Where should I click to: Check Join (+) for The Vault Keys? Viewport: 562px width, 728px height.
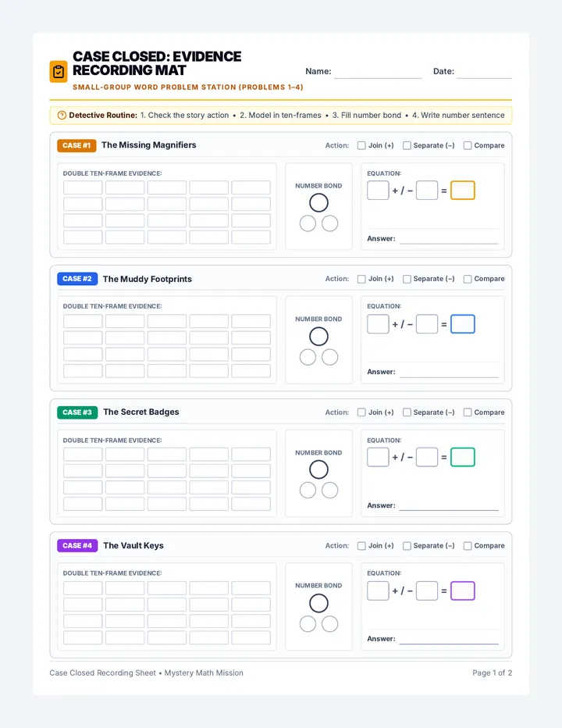(x=361, y=546)
